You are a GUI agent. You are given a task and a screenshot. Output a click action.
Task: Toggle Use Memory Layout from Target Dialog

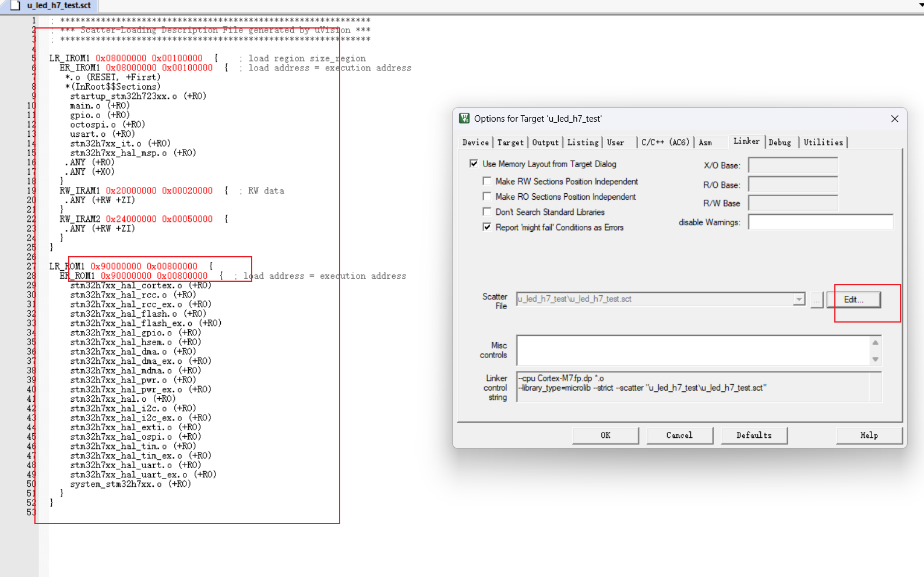474,164
